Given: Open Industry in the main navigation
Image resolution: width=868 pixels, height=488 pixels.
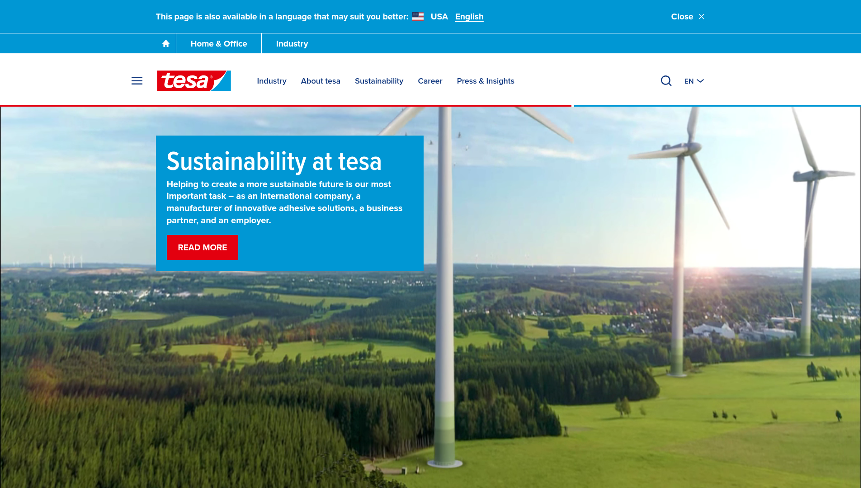Looking at the screenshot, I should pos(272,81).
